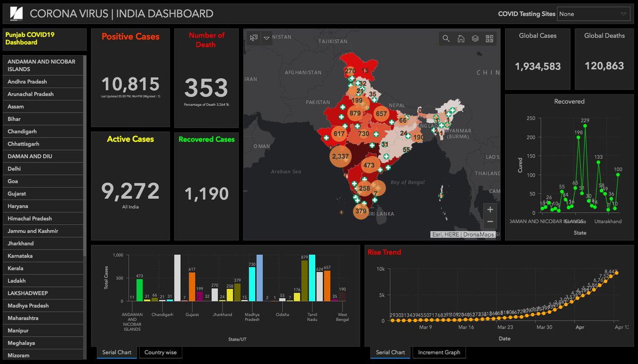This screenshot has width=638, height=364.
Task: Open the map search tool
Action: pyautogui.click(x=446, y=38)
